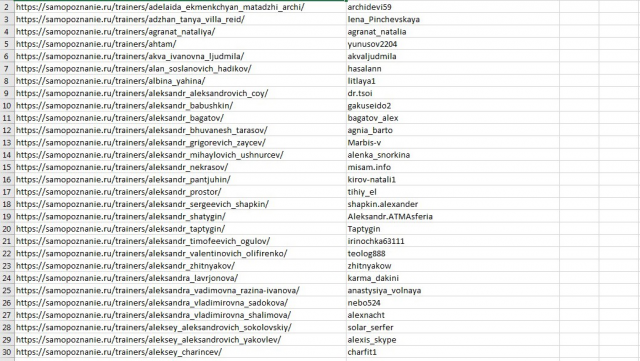
Task: Select the trainers/ahtam/ URL cell
Action: 180,44
